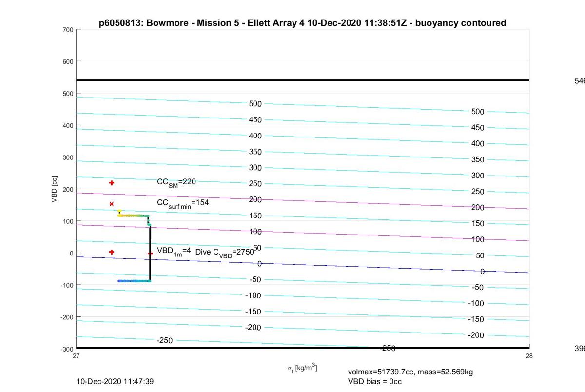Click the "volmax=51739.7cc, mass=52.569kg" text
Screen dimensions: 585x392
[x=410, y=372]
